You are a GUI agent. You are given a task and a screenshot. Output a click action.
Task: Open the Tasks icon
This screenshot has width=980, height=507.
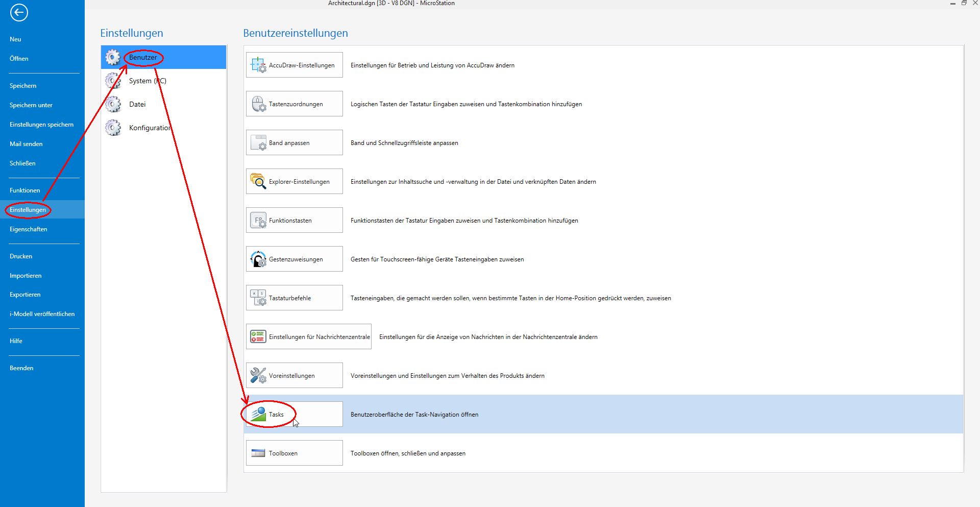pos(258,414)
